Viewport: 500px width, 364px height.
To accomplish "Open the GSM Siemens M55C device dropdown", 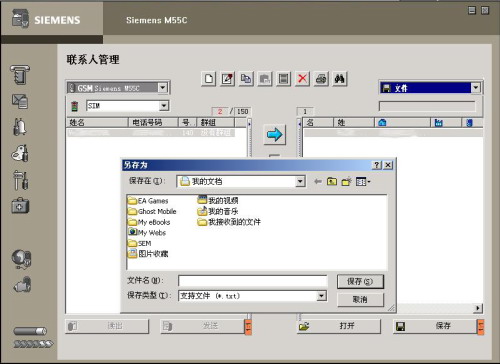I will click(162, 88).
